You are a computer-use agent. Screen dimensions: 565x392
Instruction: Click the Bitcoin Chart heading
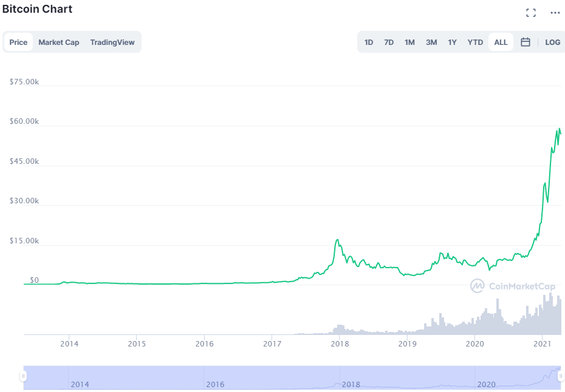coord(38,9)
